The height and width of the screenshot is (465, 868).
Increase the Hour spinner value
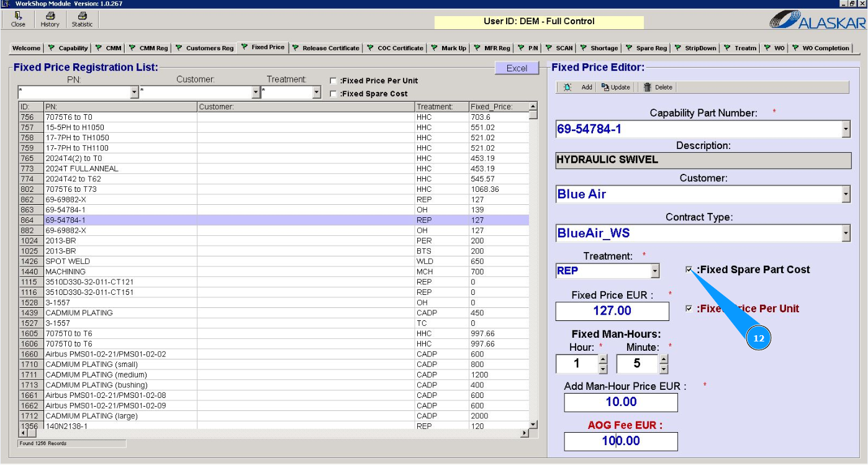tap(602, 359)
